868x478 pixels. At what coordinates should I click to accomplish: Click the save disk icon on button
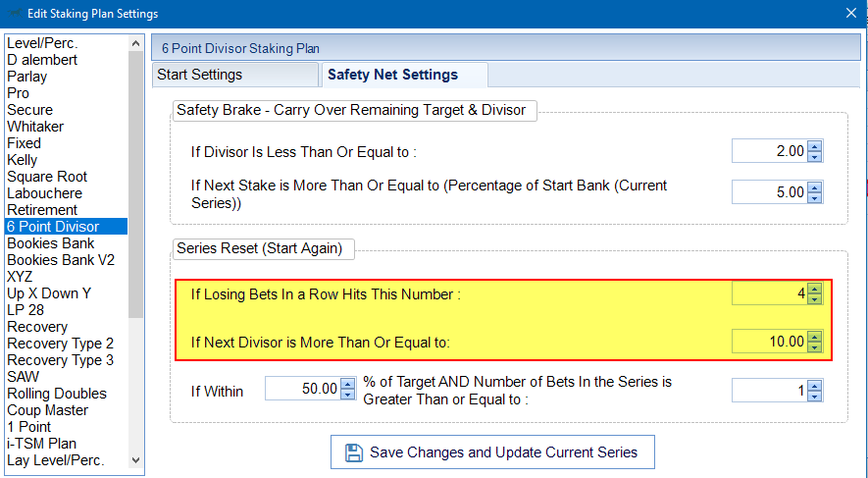[x=354, y=452]
